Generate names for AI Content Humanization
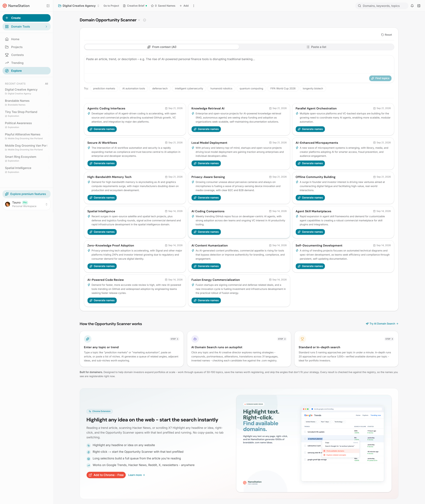 click(206, 266)
